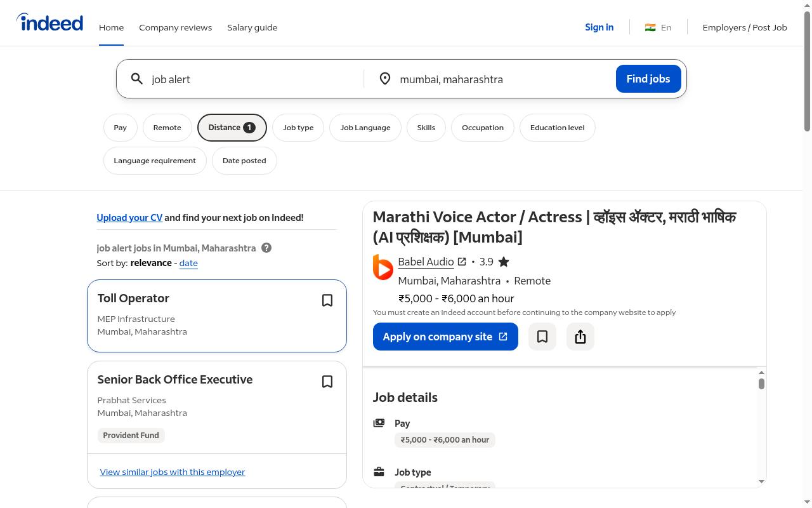Click the India flag icon
Screen dimensions: 812x508
(x=650, y=27)
